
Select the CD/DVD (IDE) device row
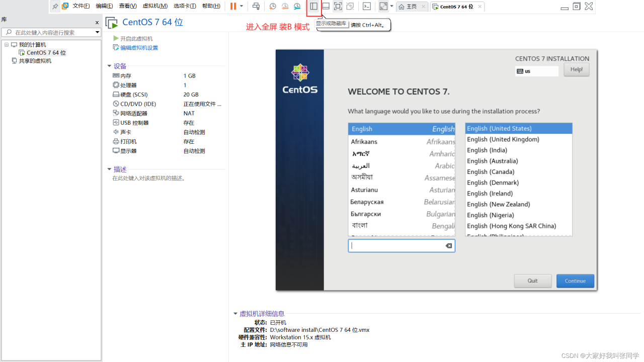(x=167, y=104)
